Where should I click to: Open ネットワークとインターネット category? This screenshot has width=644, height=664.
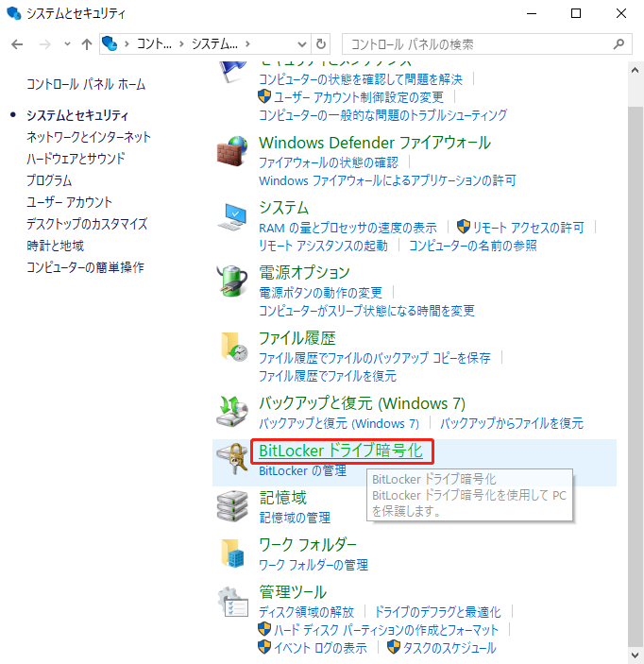(89, 137)
